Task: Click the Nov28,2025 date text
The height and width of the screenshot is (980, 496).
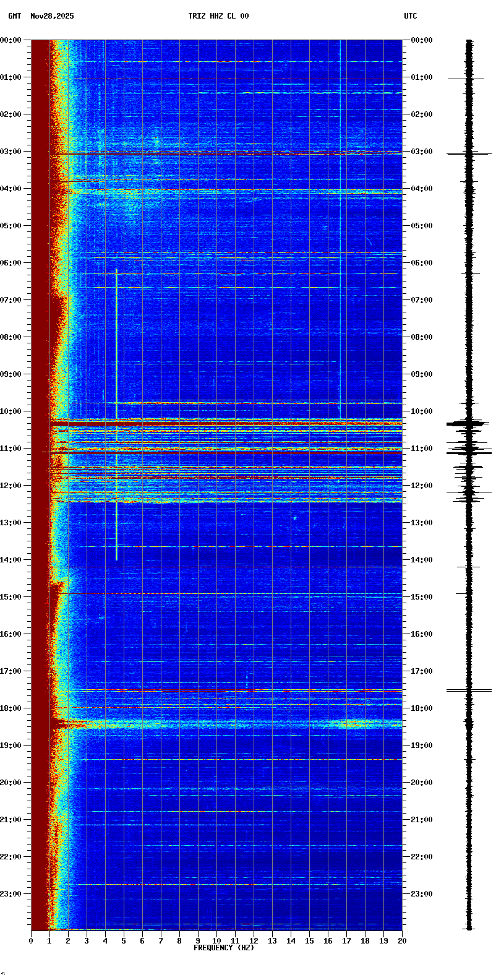Action: (x=52, y=16)
